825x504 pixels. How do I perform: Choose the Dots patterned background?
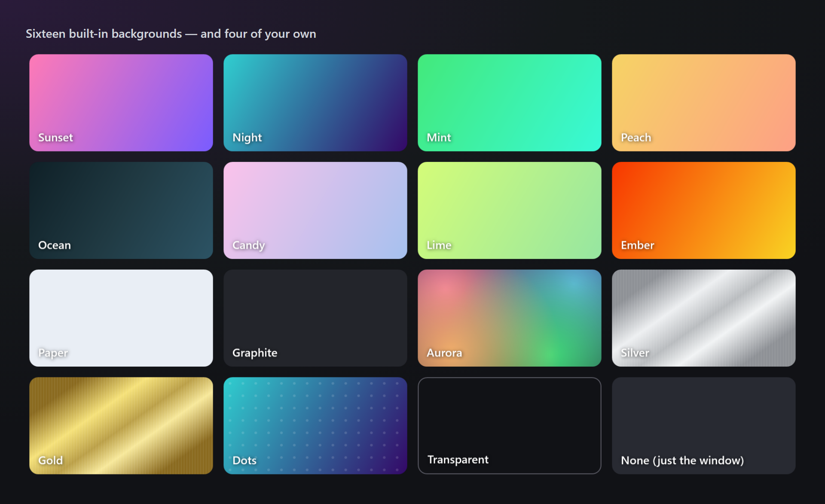[x=315, y=426]
